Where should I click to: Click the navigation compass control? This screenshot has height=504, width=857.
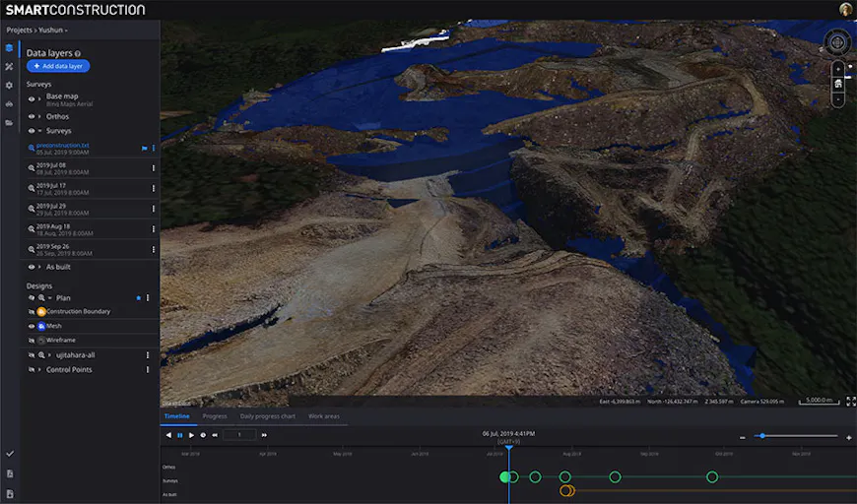837,42
